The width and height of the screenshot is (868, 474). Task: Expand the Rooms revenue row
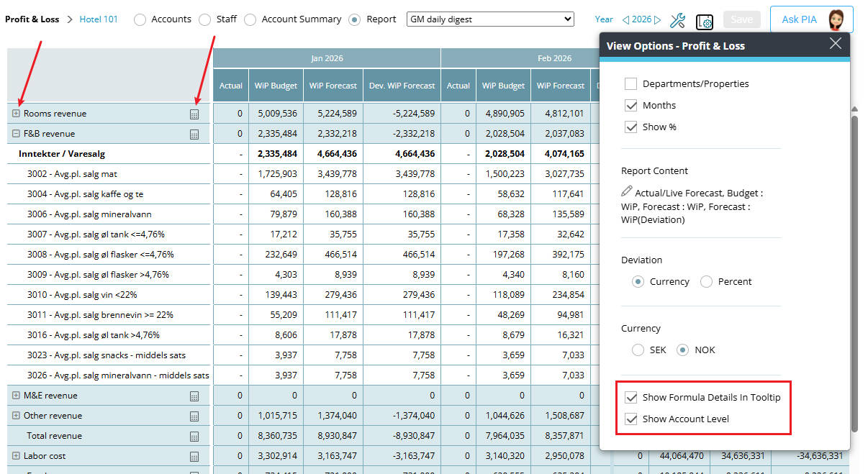[16, 114]
